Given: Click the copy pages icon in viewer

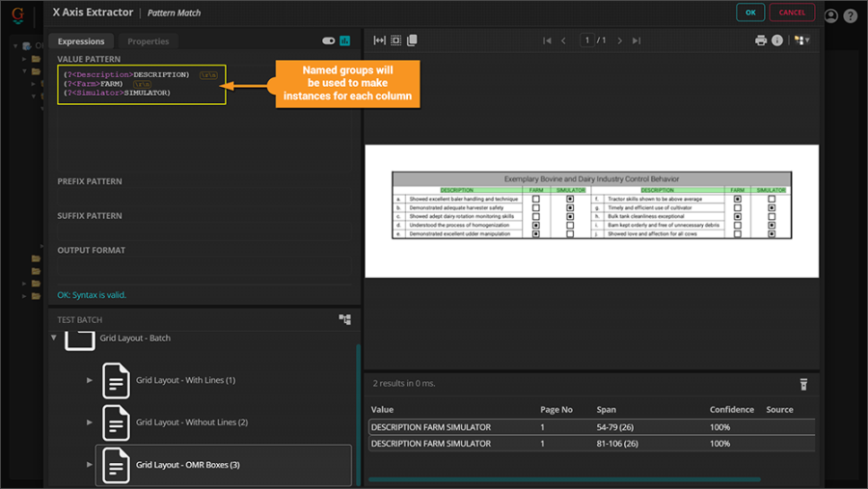Looking at the screenshot, I should 412,41.
